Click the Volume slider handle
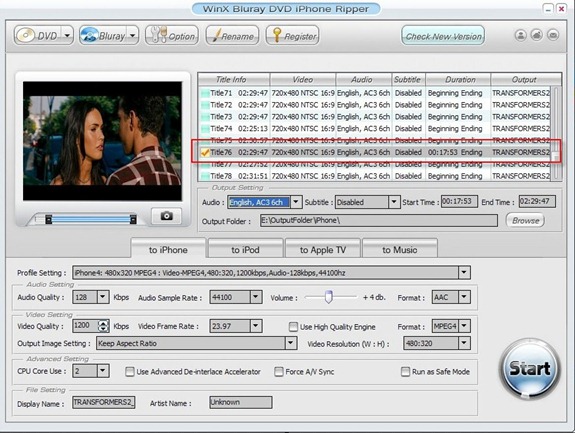 pos(329,297)
